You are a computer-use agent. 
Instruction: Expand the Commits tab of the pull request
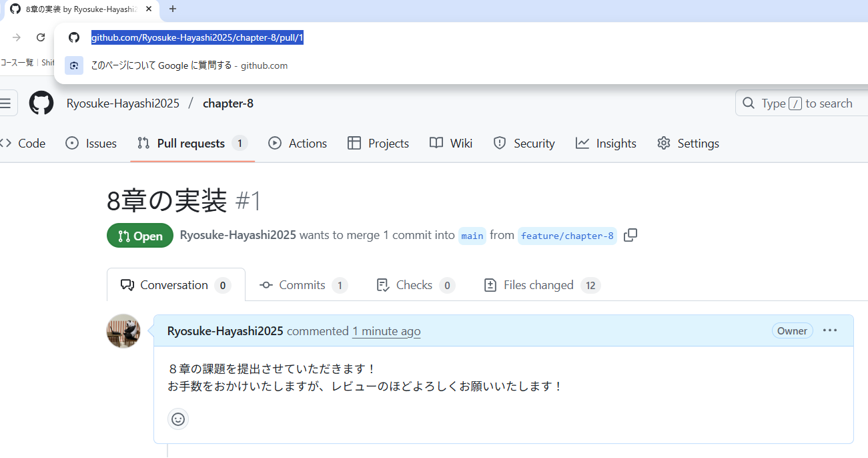coord(302,284)
